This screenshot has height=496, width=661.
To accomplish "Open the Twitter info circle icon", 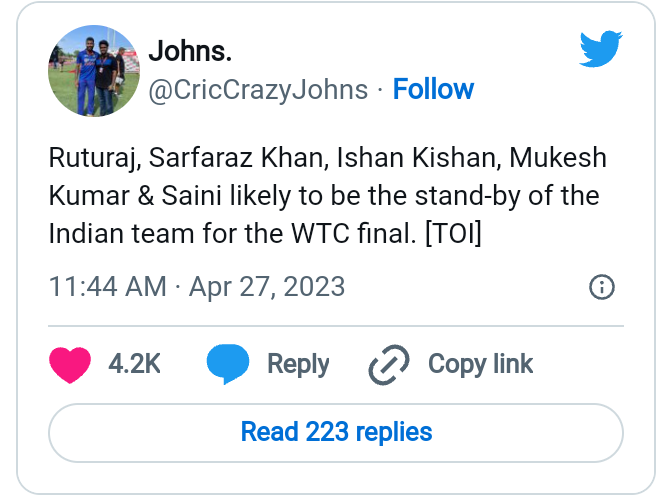I will click(602, 287).
